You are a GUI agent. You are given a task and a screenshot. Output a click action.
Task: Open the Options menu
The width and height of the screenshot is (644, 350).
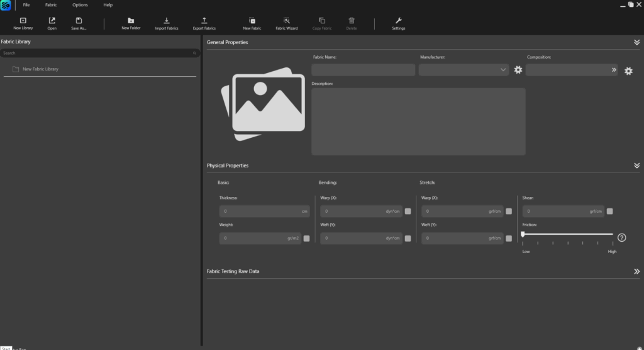pos(80,5)
